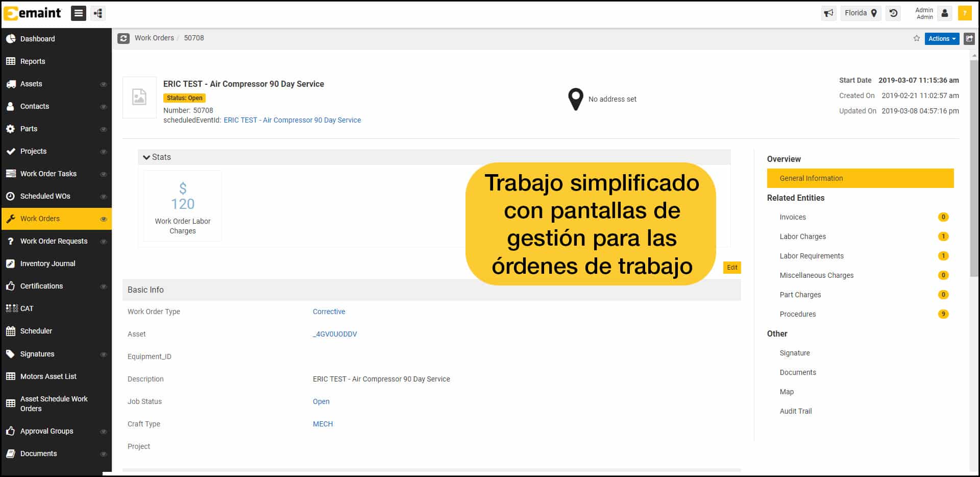
Task: Click the refresh icon beside Work Orders breadcrumb
Action: 124,38
